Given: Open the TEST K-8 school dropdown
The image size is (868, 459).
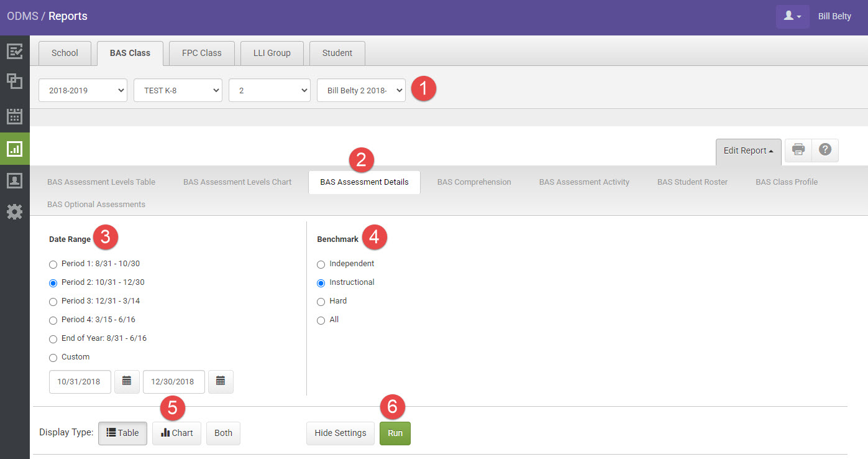Looking at the screenshot, I should (x=178, y=90).
